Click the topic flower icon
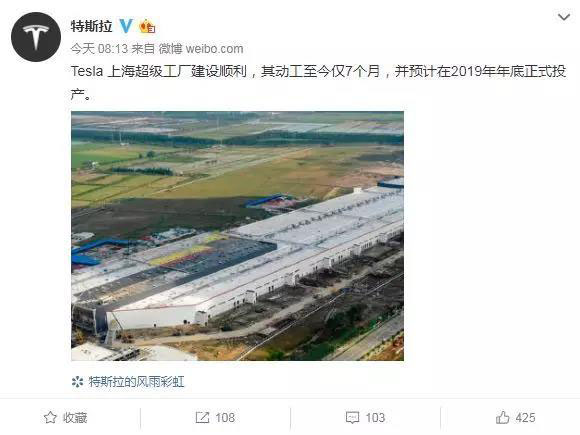The height and width of the screenshot is (435, 580). tap(77, 382)
